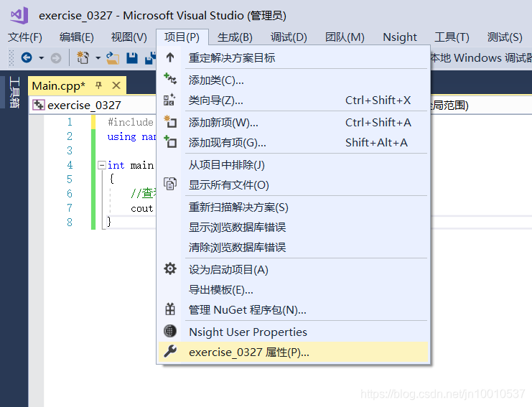Viewport: 532px width, 407px height.
Task: Click the navigate backward arrow icon
Action: pyautogui.click(x=27, y=58)
